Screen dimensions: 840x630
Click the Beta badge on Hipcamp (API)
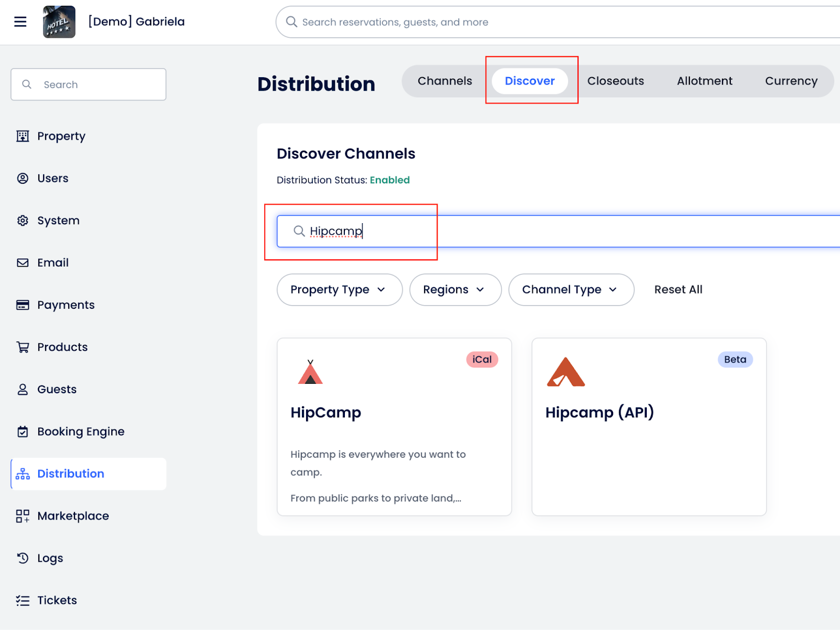735,360
